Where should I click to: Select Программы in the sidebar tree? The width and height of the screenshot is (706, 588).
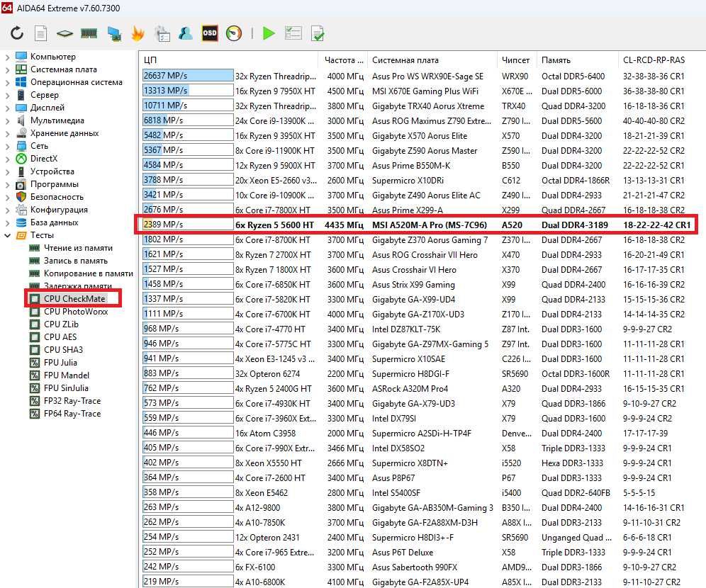(54, 184)
